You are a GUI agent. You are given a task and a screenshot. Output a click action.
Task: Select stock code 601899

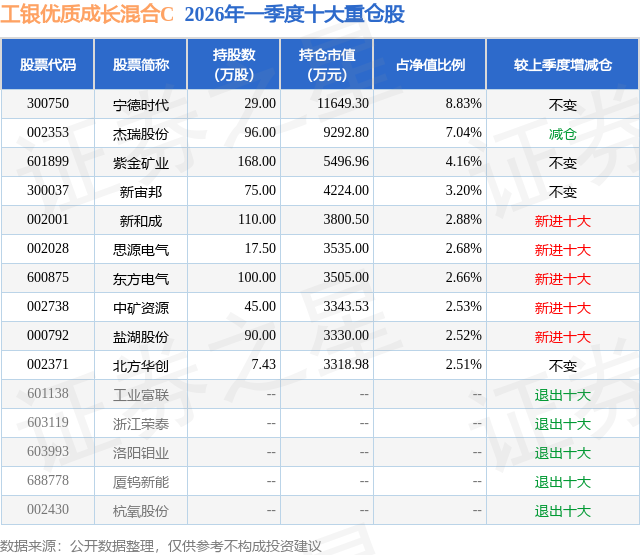tap(48, 162)
